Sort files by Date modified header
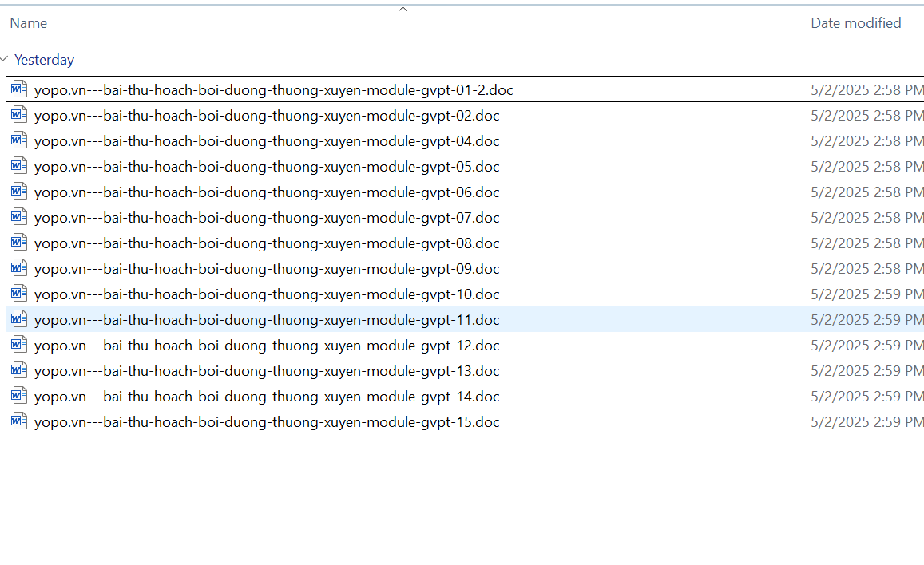924x565 pixels. pyautogui.click(x=855, y=23)
